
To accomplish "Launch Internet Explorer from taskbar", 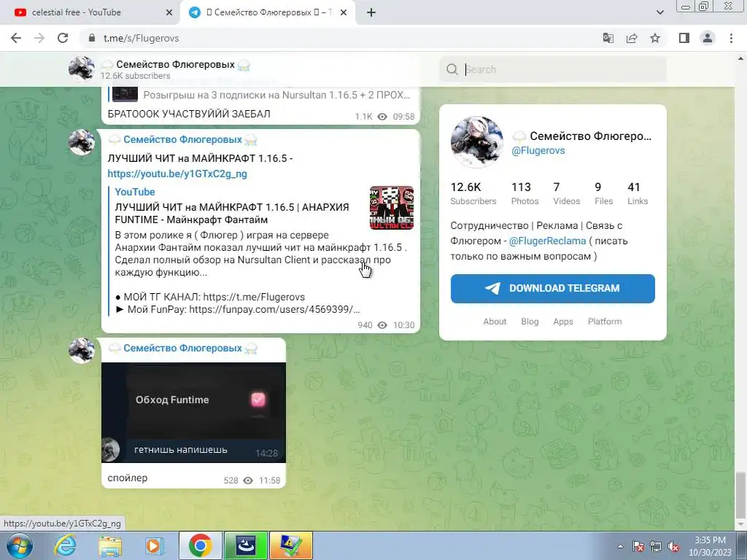I will 65,545.
